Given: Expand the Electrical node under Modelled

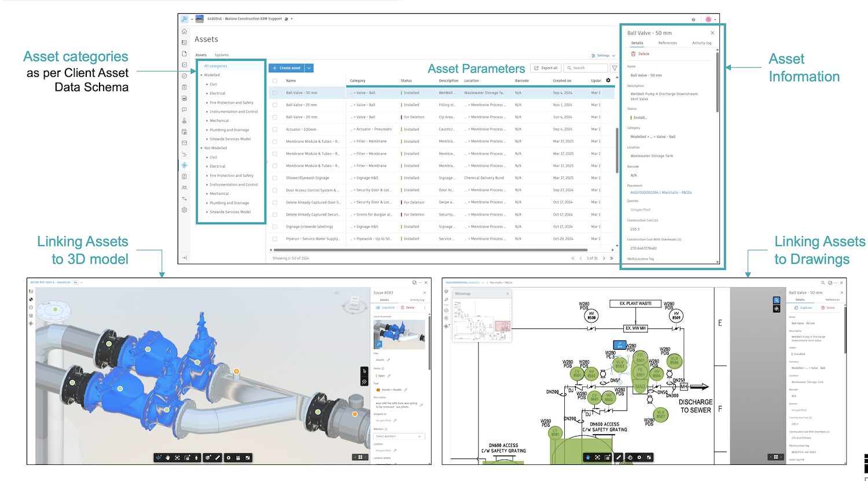Looking at the screenshot, I should pos(207,94).
